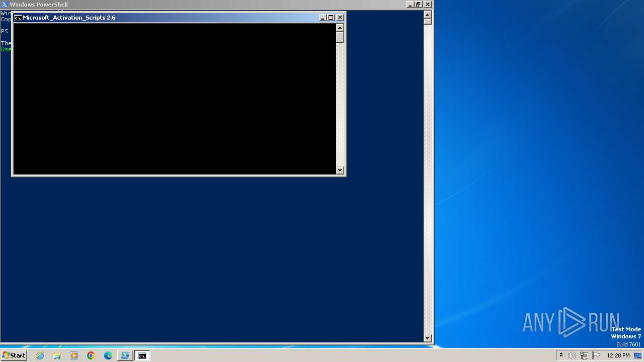The height and width of the screenshot is (362, 644).
Task: Click scroll up arrow in PowerShell window
Action: pos(428,14)
